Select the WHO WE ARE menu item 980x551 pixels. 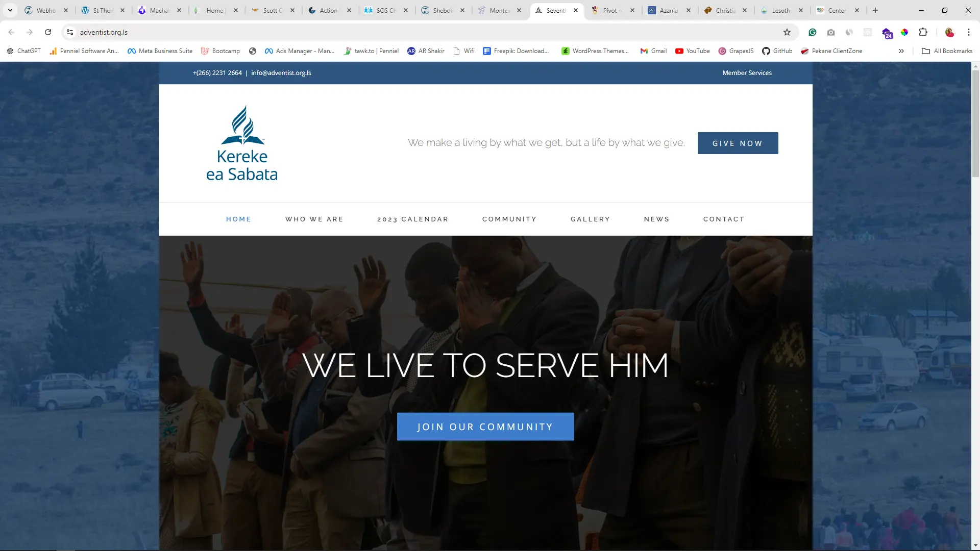314,219
